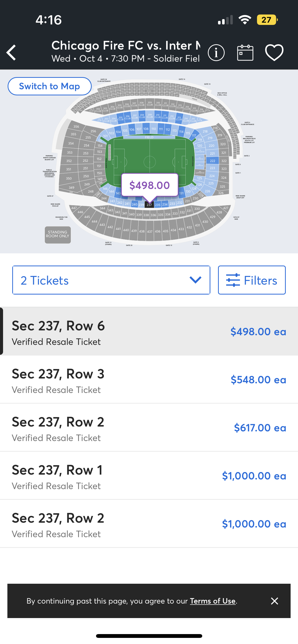Image resolution: width=298 pixels, height=644 pixels.
Task: Choose the $617.00 Row 2 listing
Action: coord(149,428)
